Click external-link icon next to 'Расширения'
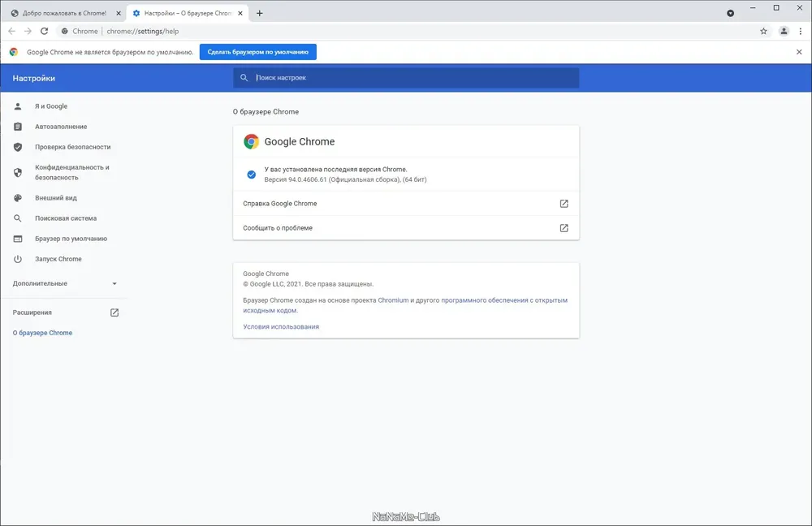 coord(114,313)
